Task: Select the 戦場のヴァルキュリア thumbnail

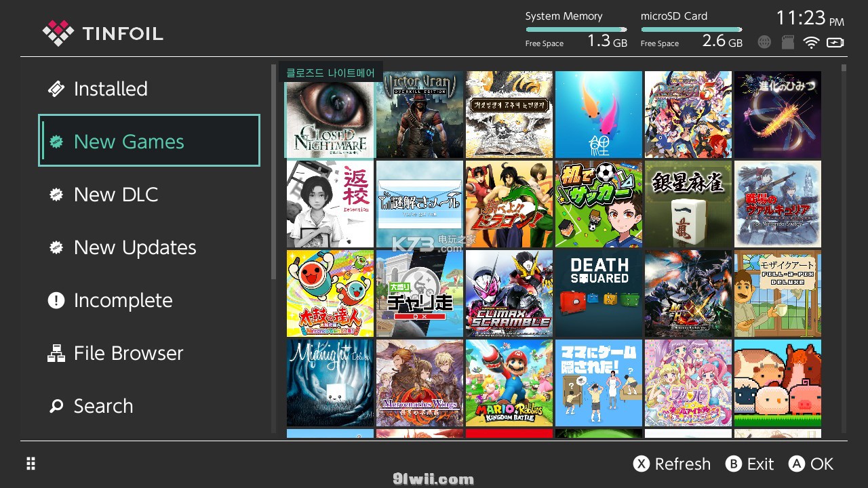Action: (778, 204)
